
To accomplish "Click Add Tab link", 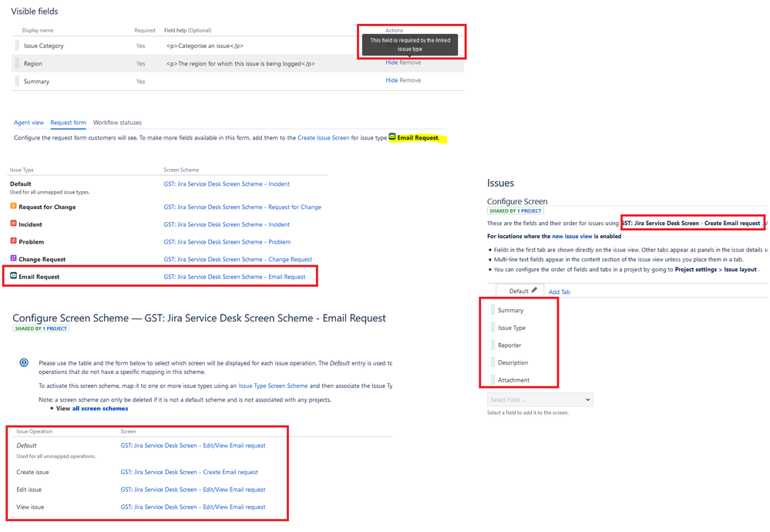I will (x=559, y=292).
